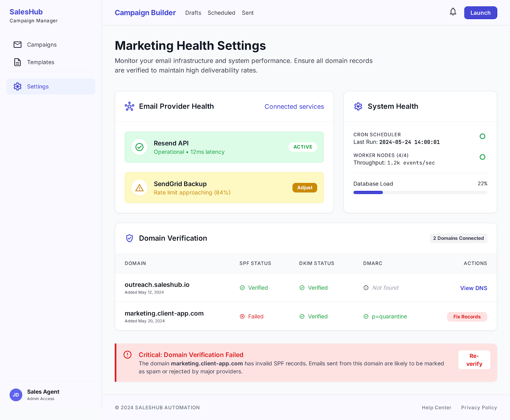Viewport: 510px width, 420px height.
Task: Click the Templates document icon
Action: coord(18,62)
